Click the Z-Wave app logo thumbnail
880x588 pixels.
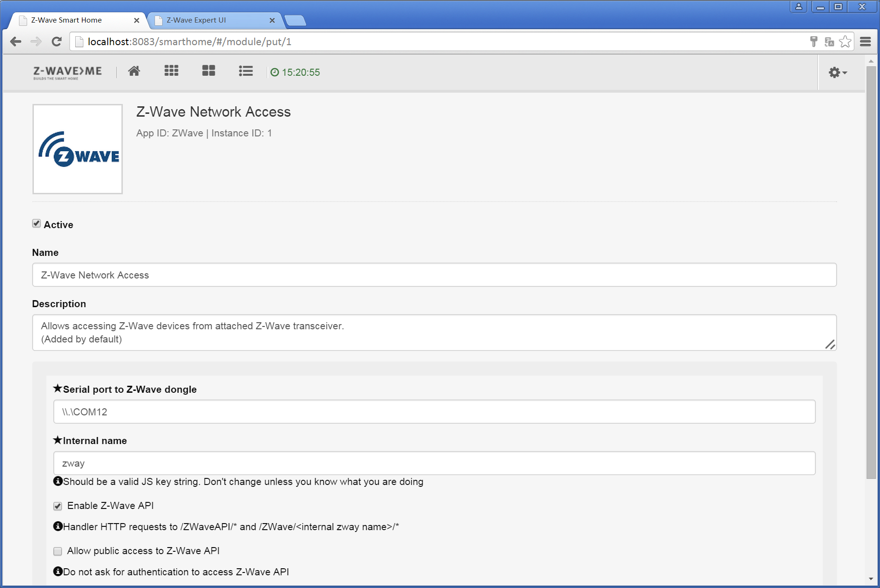coord(78,149)
